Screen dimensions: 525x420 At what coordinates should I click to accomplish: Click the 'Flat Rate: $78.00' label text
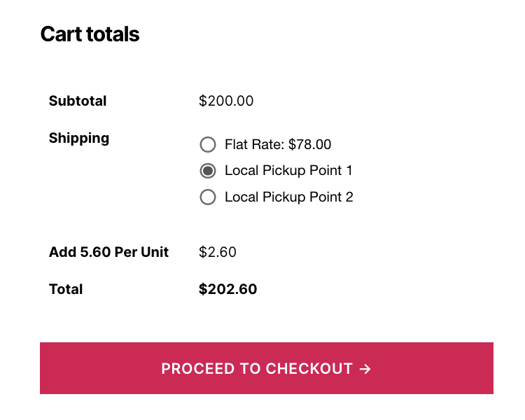click(278, 145)
